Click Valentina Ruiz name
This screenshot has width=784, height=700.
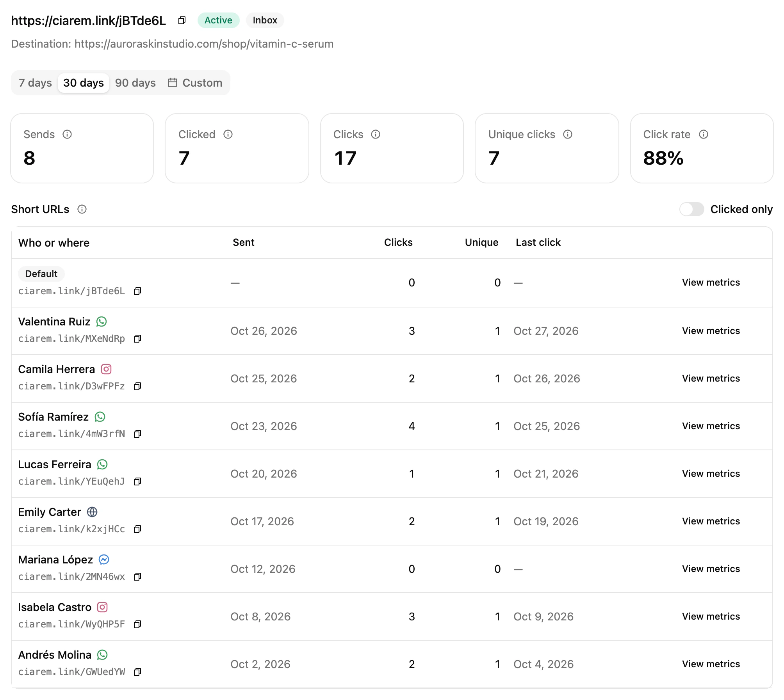(x=54, y=322)
